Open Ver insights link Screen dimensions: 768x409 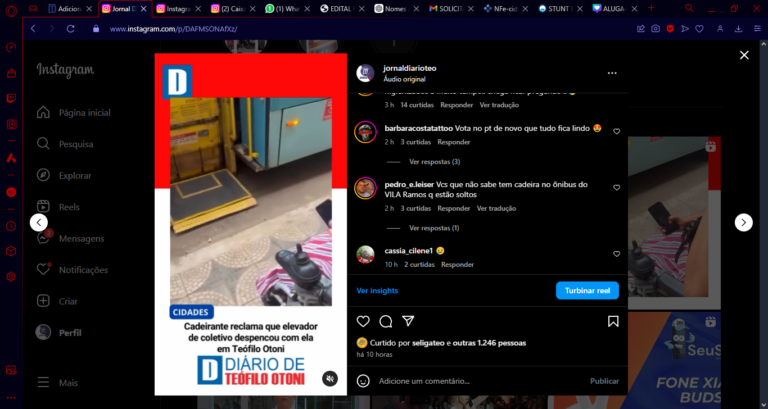pos(377,290)
